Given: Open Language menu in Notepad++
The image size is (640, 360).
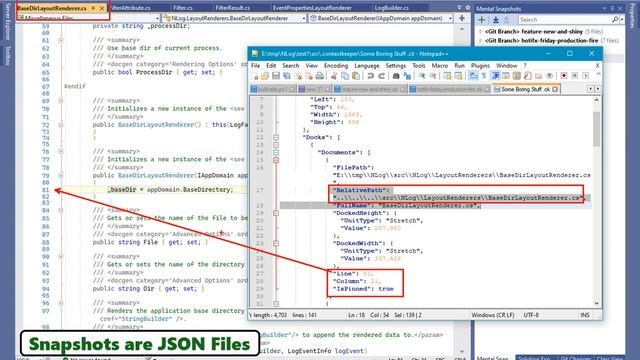Looking at the screenshot, I should (x=367, y=65).
